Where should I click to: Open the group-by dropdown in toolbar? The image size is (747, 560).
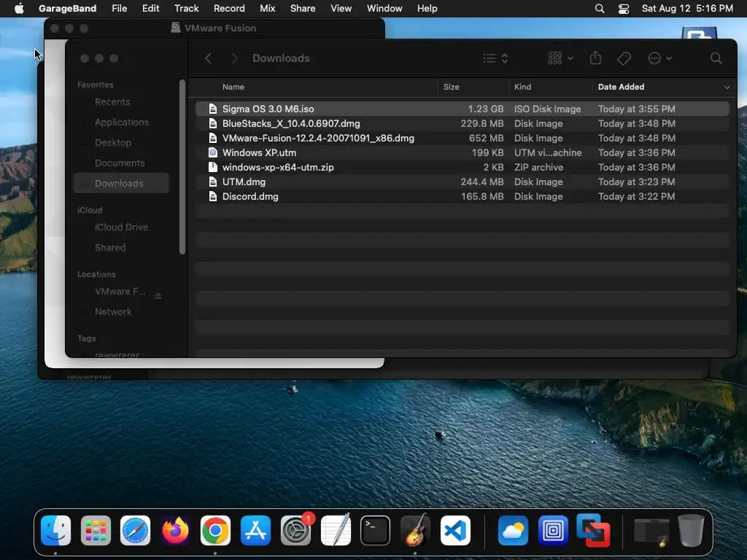pos(560,58)
